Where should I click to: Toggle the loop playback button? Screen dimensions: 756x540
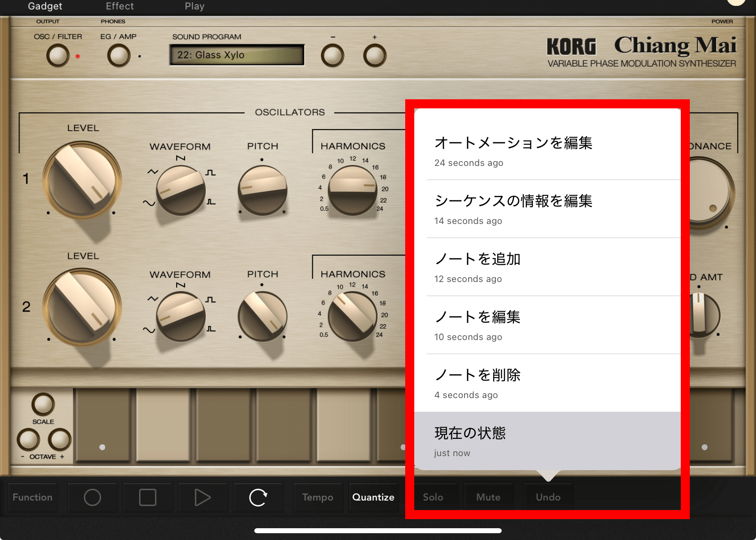(x=258, y=497)
